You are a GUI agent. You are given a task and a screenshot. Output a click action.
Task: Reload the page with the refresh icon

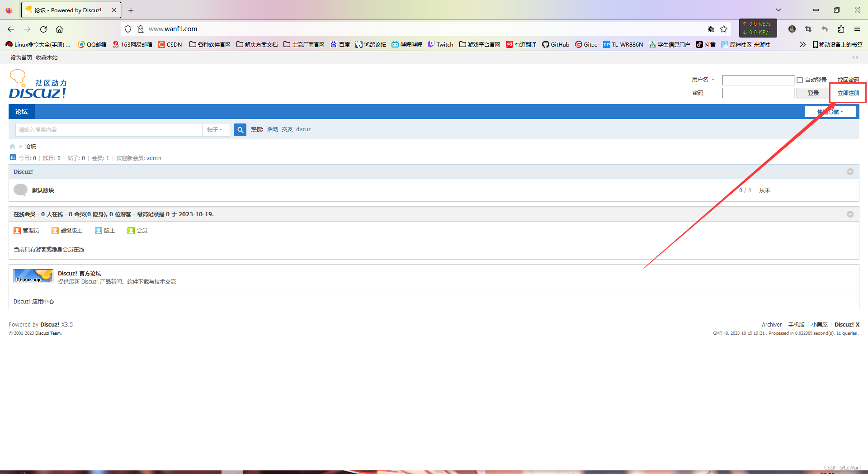[43, 29]
